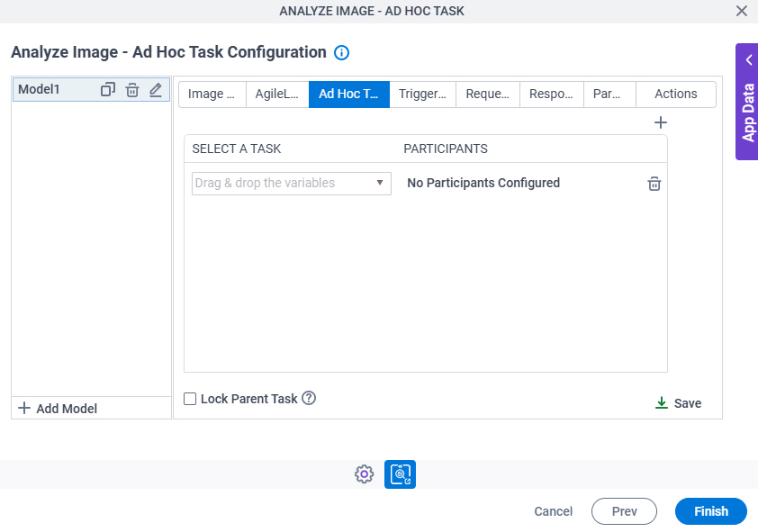Select the Ad Hoc T... tab
The height and width of the screenshot is (532, 758).
click(349, 95)
